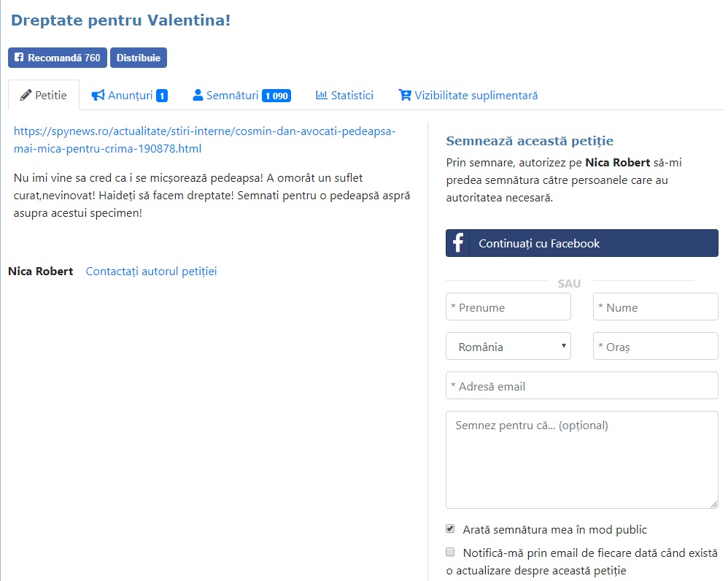Focus the Prenume input field
The width and height of the screenshot is (728, 581).
(x=508, y=307)
